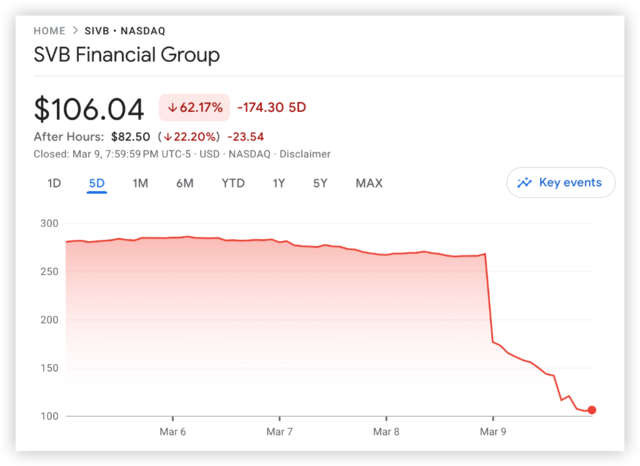
Task: Show the 1Y chart range
Action: click(279, 183)
